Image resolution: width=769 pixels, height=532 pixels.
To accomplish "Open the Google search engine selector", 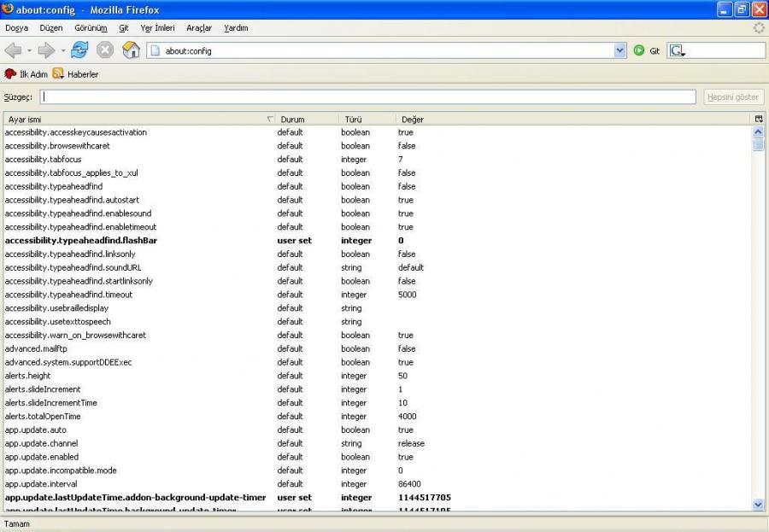I will click(x=678, y=50).
